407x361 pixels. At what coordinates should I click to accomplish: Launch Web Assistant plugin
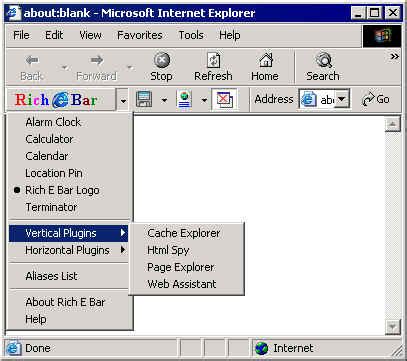[187, 284]
